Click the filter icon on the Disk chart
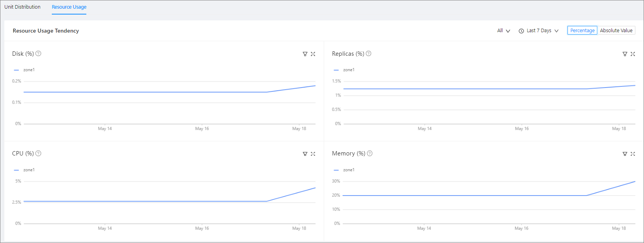644x243 pixels. coord(305,54)
